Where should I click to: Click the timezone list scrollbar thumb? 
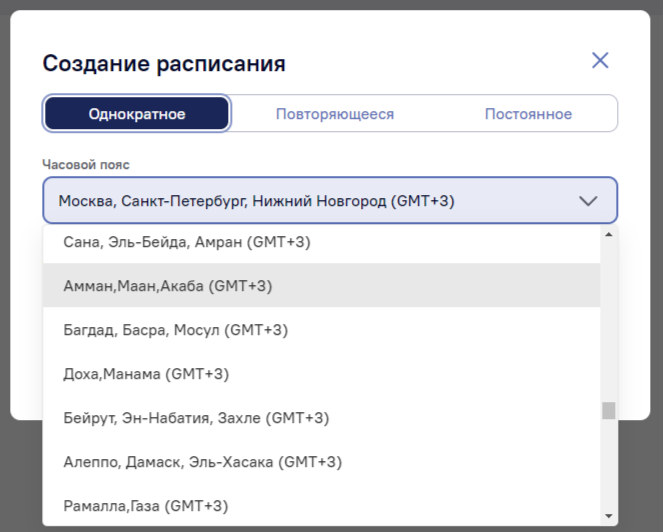point(609,411)
